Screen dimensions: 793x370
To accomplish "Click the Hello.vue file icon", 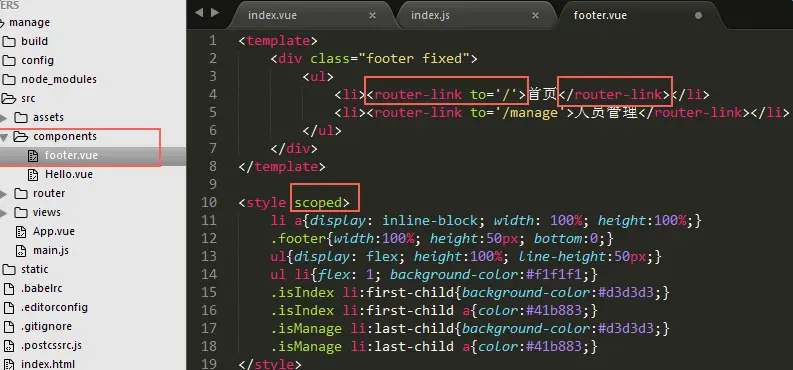I will [33, 175].
